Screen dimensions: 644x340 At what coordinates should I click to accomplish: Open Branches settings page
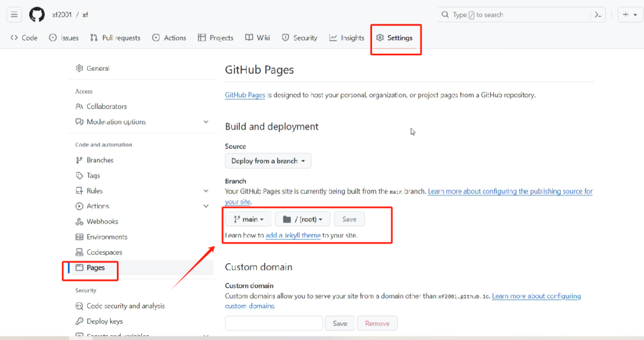[142, 160]
